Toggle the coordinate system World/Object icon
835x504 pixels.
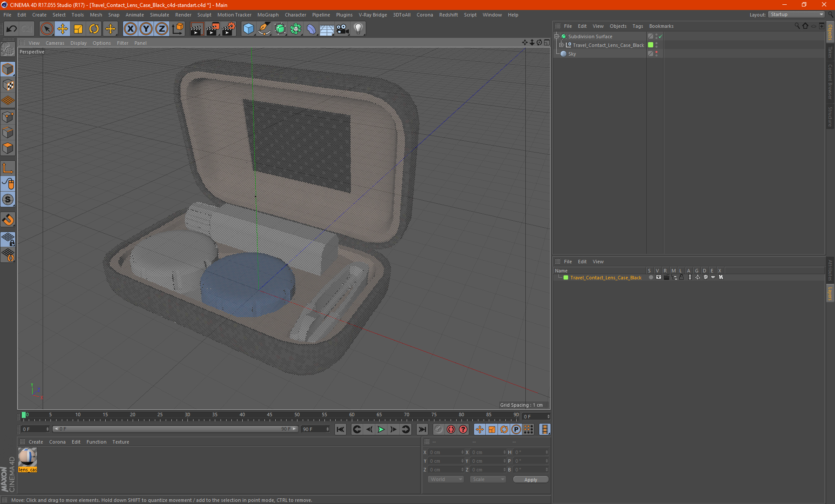pos(178,29)
